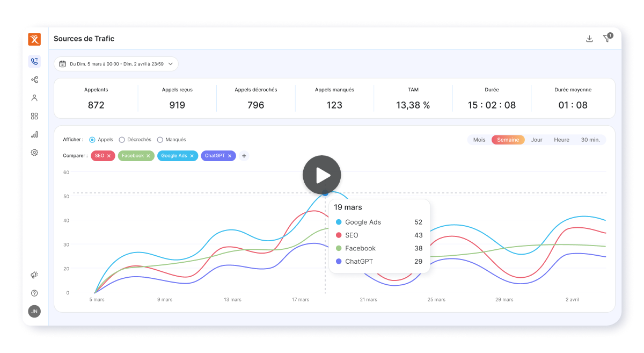Image resolution: width=644 pixels, height=353 pixels.
Task: Select the traffic sources icon in the sidebar
Action: [x=34, y=80]
